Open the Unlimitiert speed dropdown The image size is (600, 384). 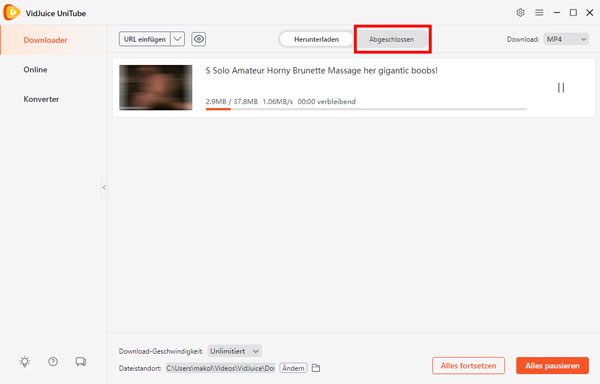[x=235, y=351]
